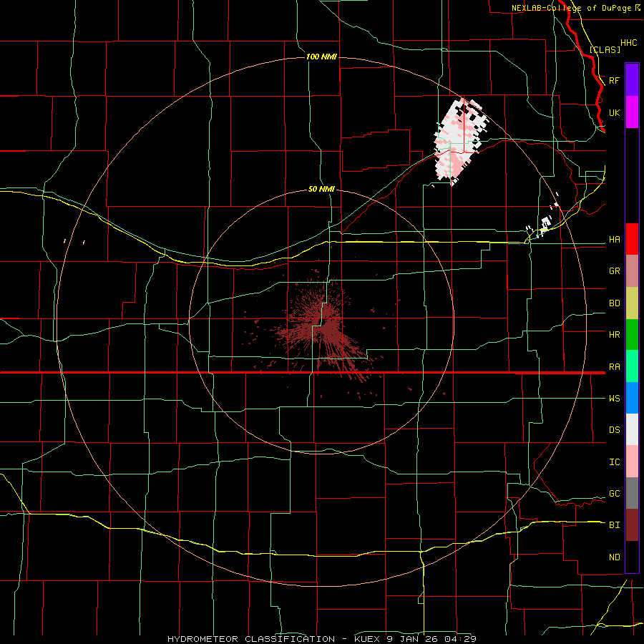Image resolution: width=644 pixels, height=644 pixels.
Task: Click the HR green legend swatch
Action: pos(632,335)
